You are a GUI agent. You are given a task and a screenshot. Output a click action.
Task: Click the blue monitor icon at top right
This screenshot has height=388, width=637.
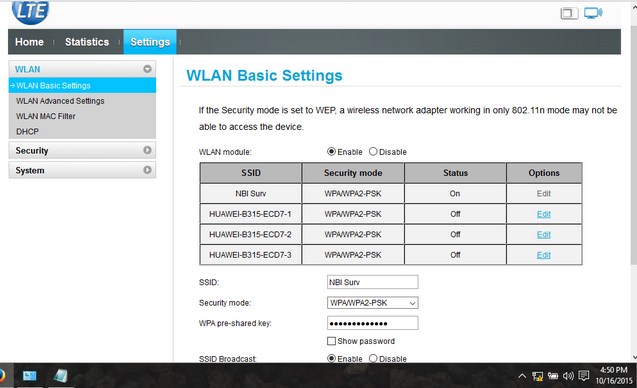[x=593, y=13]
